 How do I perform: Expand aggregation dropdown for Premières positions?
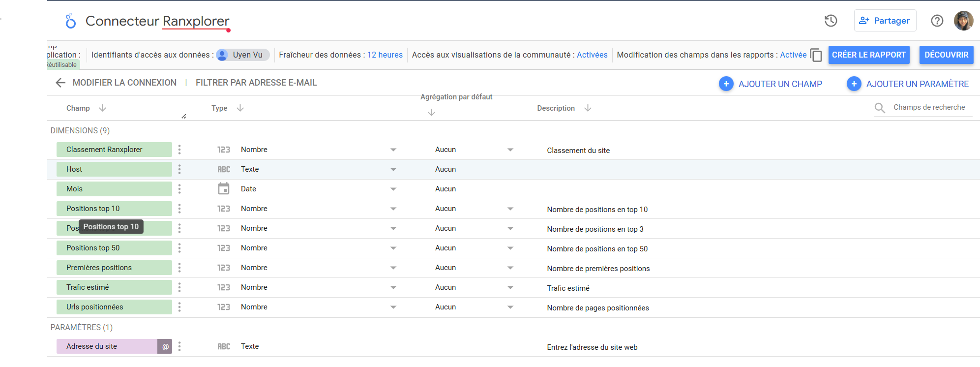tap(510, 268)
